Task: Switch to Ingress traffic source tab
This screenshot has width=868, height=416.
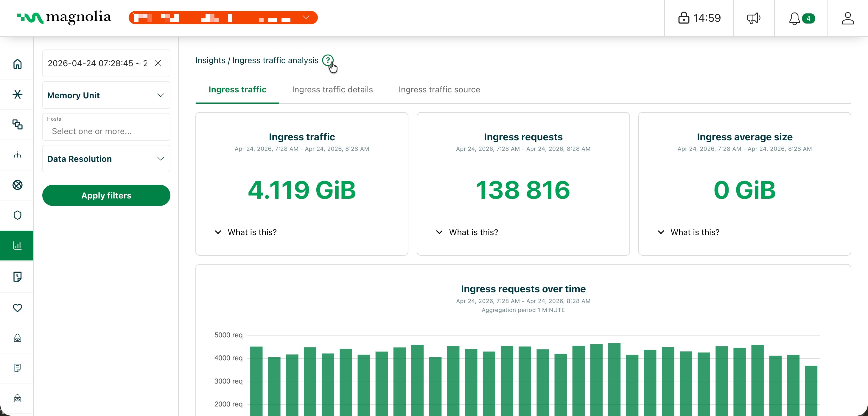Action: [x=439, y=89]
